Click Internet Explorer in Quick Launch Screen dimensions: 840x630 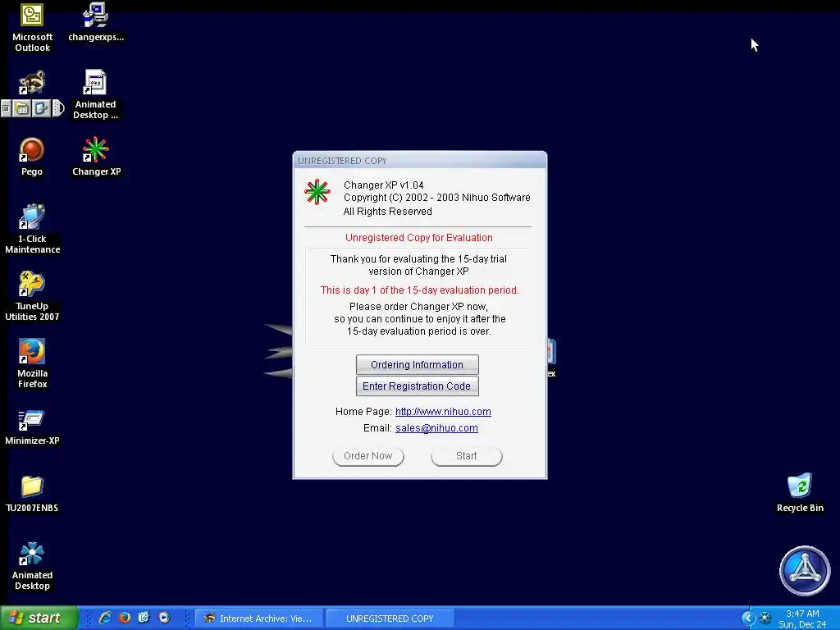pos(105,619)
